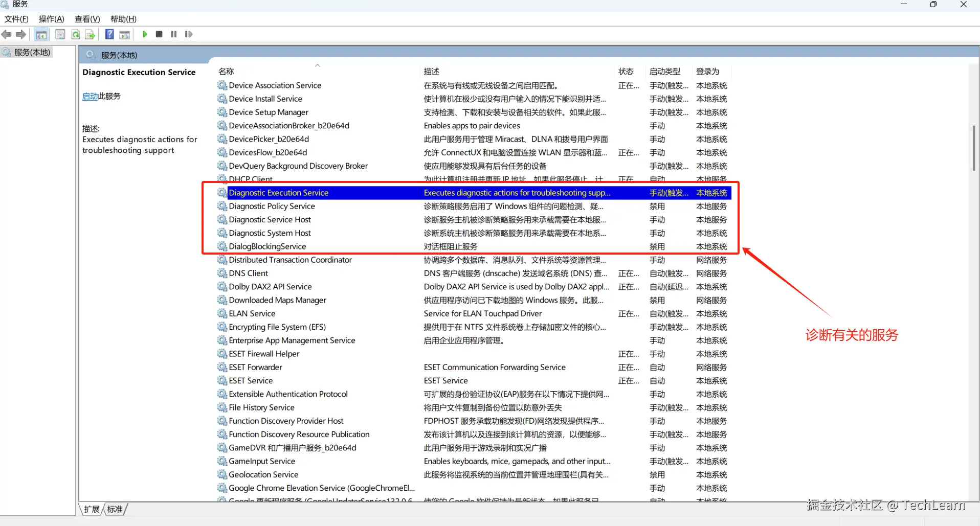Switch to the 扩展 tab
Screen dimensions: 980x526
(92, 509)
